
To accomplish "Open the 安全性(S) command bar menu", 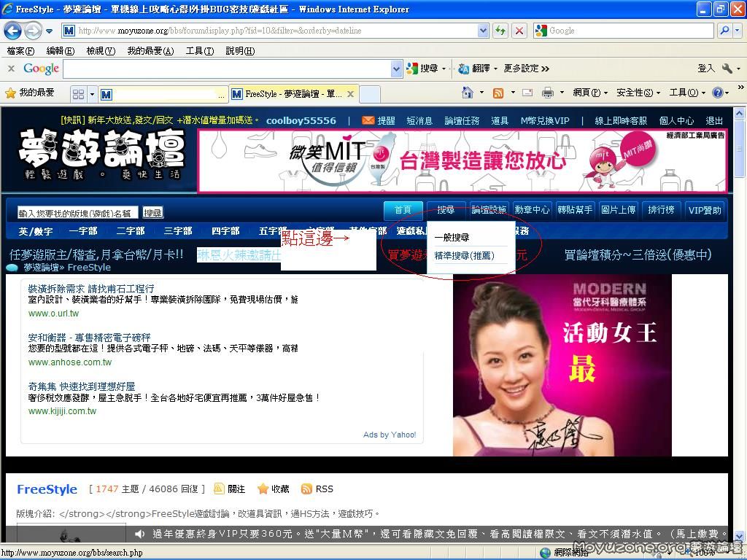I will (638, 93).
